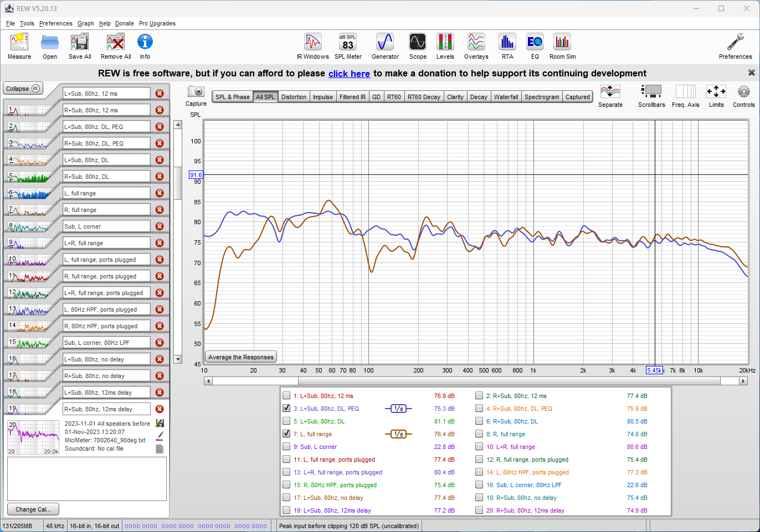The image size is (760, 532).
Task: Capture the graph with camera icon
Action: coord(196,92)
